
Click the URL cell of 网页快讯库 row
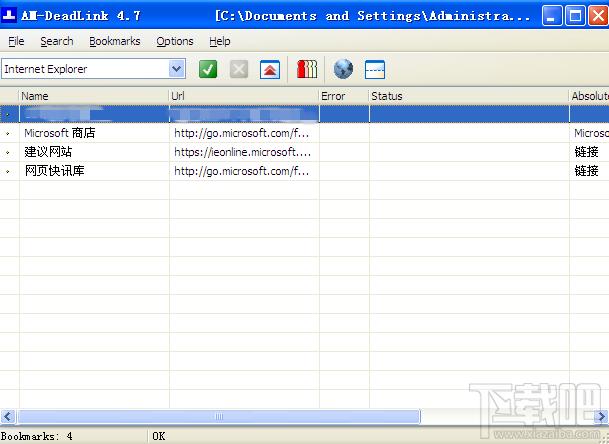click(x=244, y=171)
